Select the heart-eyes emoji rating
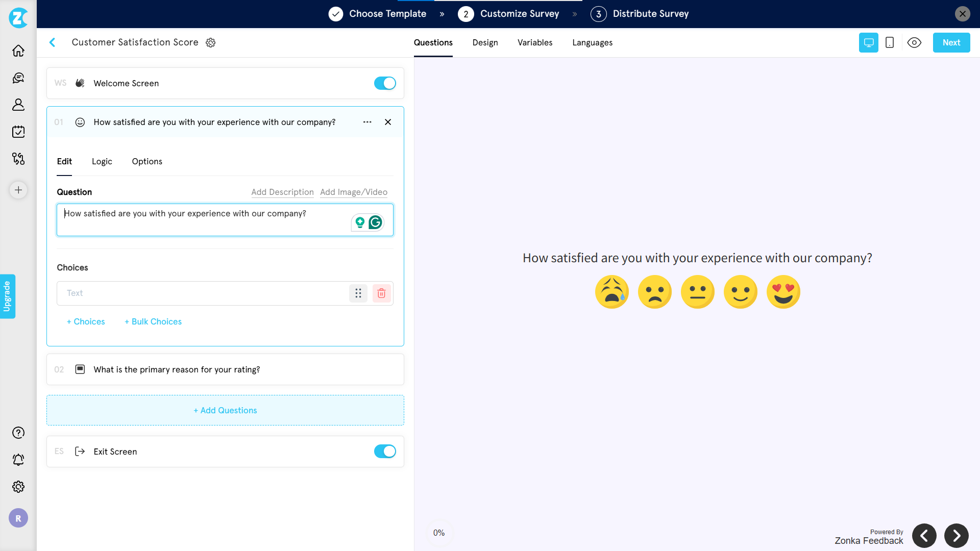 [x=783, y=291]
